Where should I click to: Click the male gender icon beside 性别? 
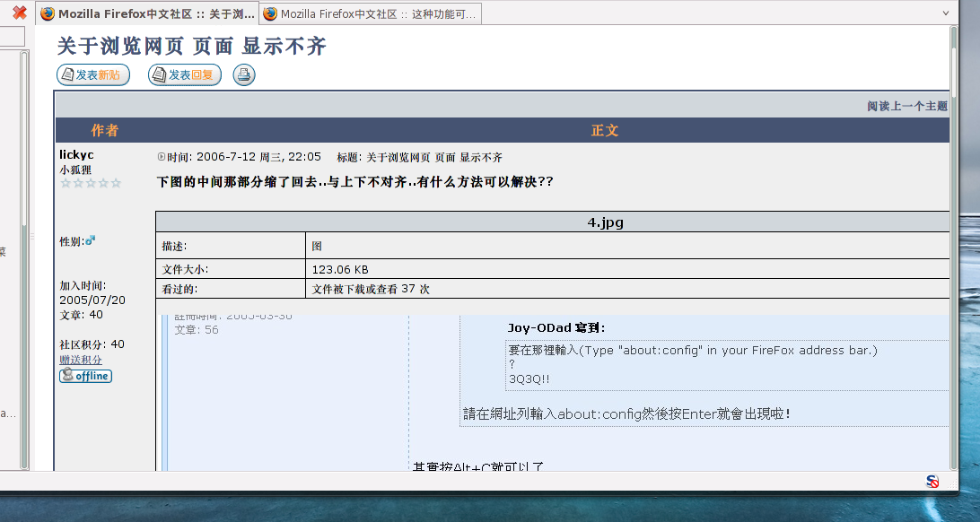point(90,241)
